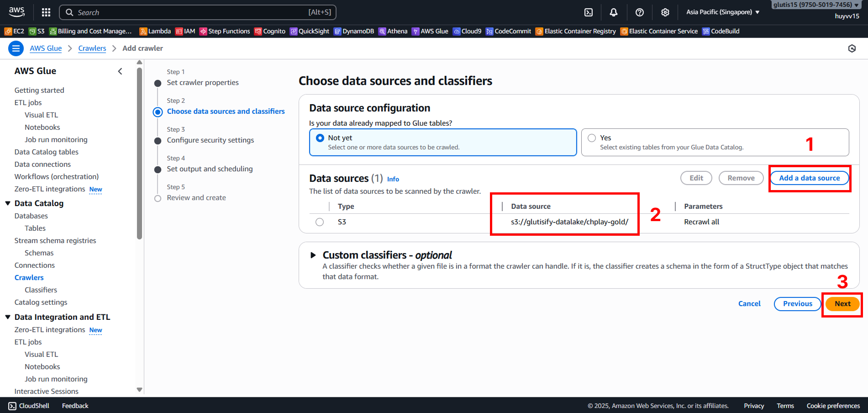Viewport: 868px width, 413px height.
Task: Expand the Custom classifiers section
Action: [x=313, y=255]
